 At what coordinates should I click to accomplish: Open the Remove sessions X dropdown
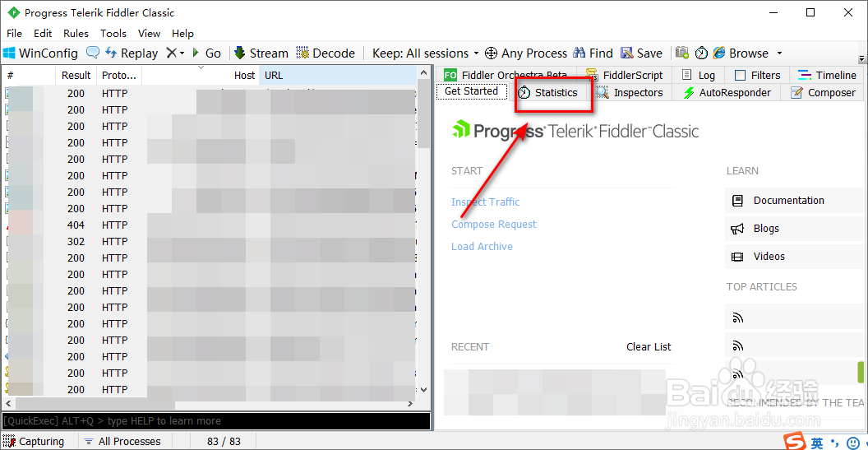point(175,53)
